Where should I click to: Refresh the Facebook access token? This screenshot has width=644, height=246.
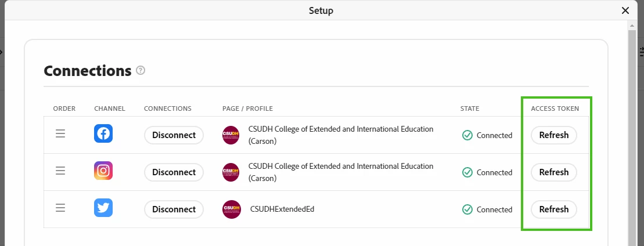[554, 135]
